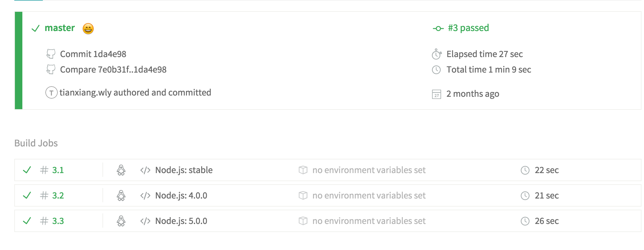Click clock icon beside 22 sec duration
This screenshot has height=250, width=644.
pyautogui.click(x=525, y=170)
